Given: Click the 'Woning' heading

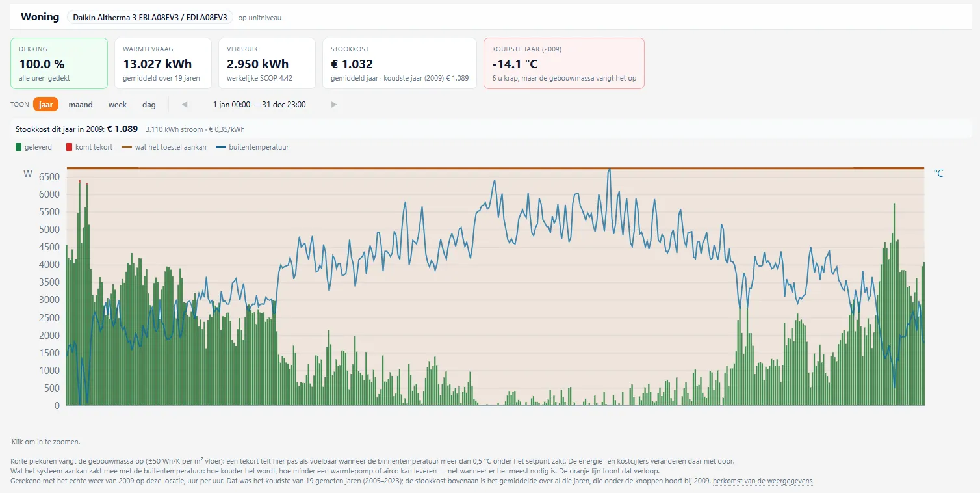Looking at the screenshot, I should [40, 17].
